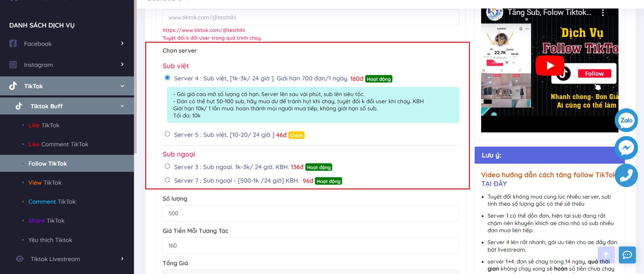Click the Giá Tiền Mỗi Tương Tác field

coord(311,245)
